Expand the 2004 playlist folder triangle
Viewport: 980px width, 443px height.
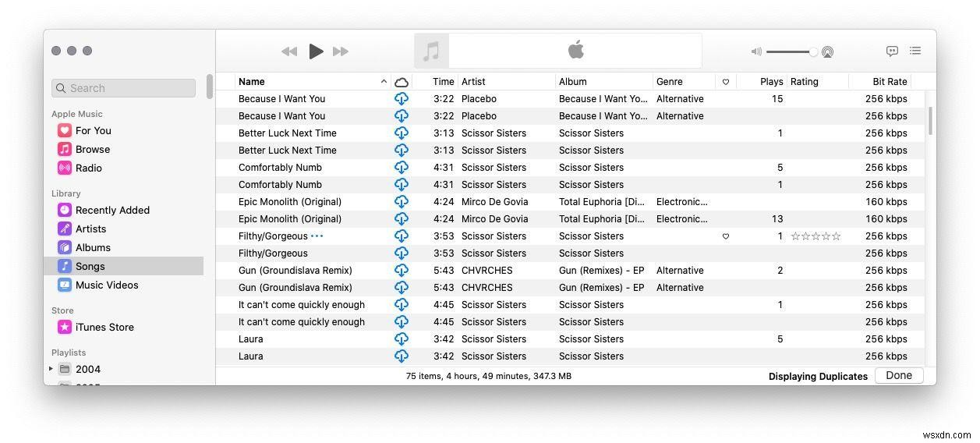coord(51,369)
